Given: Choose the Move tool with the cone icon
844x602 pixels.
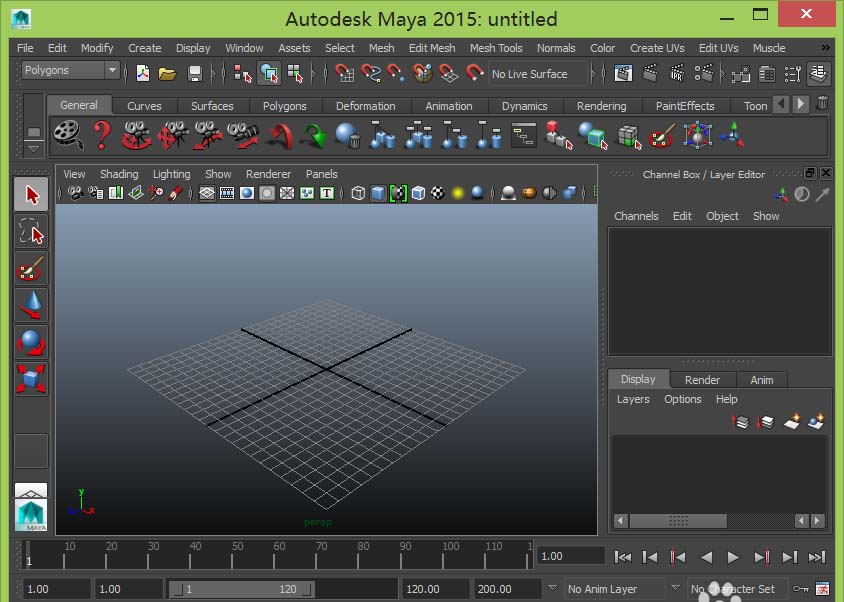Looking at the screenshot, I should point(32,305).
